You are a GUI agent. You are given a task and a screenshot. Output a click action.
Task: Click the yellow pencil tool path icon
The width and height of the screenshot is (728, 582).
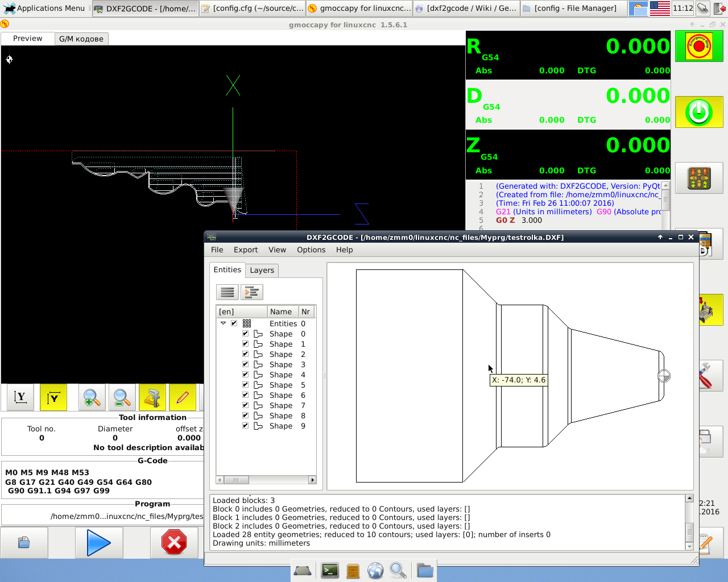182,397
